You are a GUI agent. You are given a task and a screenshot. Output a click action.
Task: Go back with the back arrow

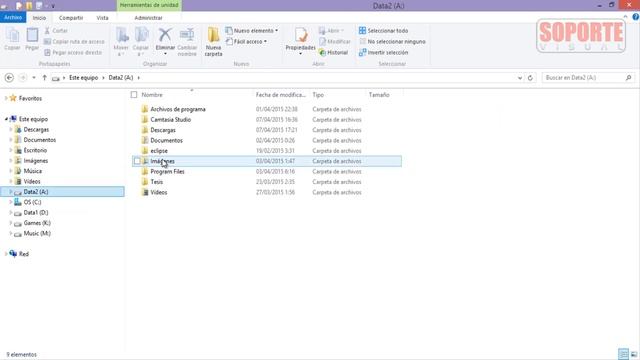(x=9, y=78)
